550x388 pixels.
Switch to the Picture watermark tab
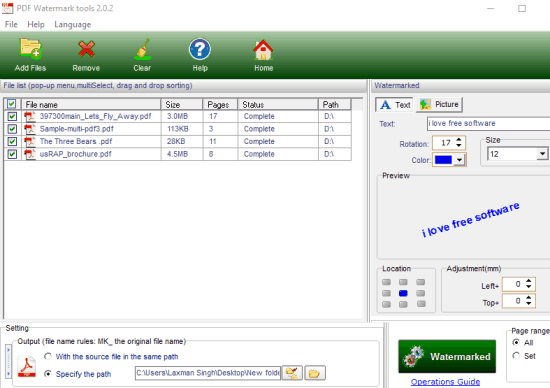tap(439, 105)
